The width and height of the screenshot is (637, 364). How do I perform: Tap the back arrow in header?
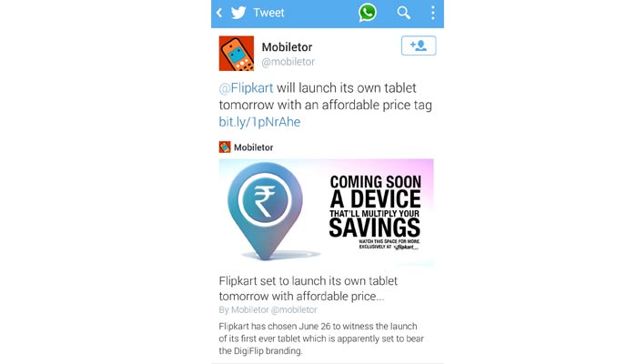219,13
